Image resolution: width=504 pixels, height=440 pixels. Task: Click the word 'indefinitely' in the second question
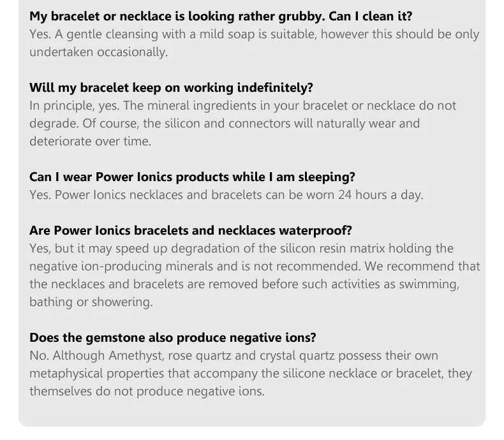tap(275, 87)
